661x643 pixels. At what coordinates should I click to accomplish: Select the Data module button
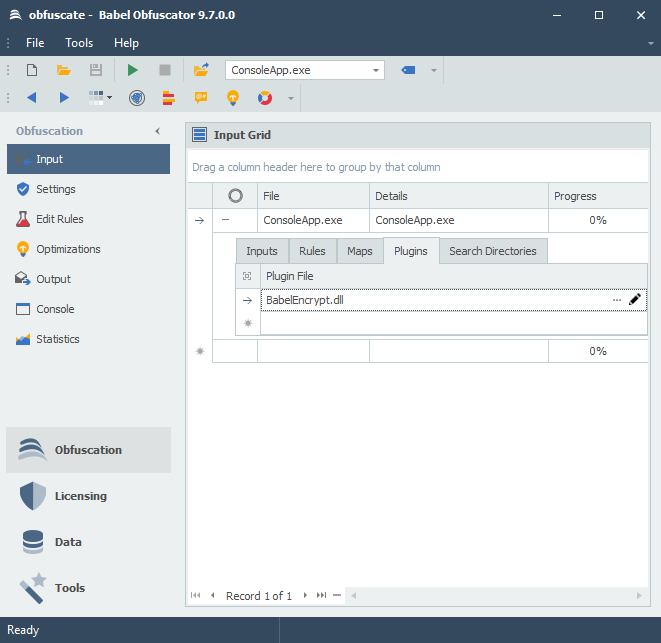(x=89, y=542)
